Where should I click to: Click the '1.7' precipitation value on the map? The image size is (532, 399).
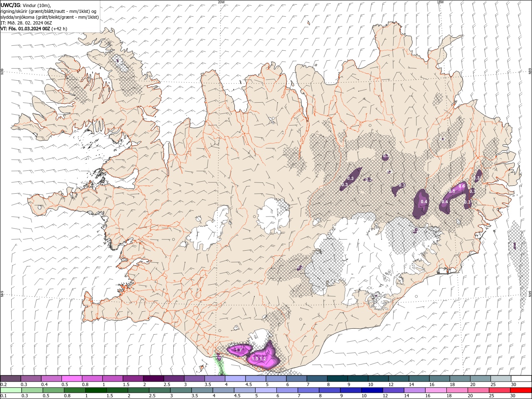coord(239,350)
